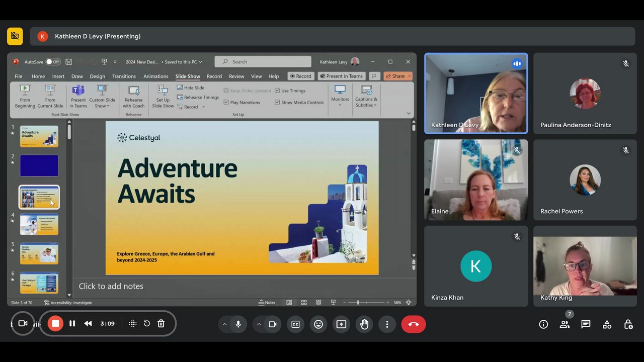
Task: Raise hand in the meeting
Action: pyautogui.click(x=364, y=324)
